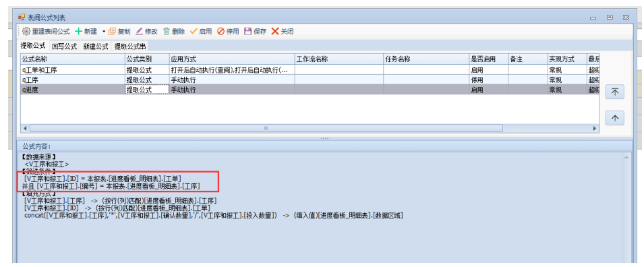Switch to the 提取公式 tab

[x=33, y=46]
